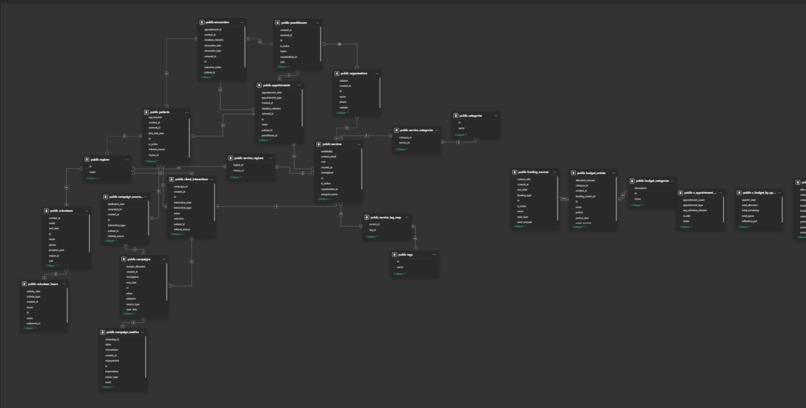Open the ellipsis menu on public.service_tag_map
This screenshot has height=408, width=806.
(406, 217)
